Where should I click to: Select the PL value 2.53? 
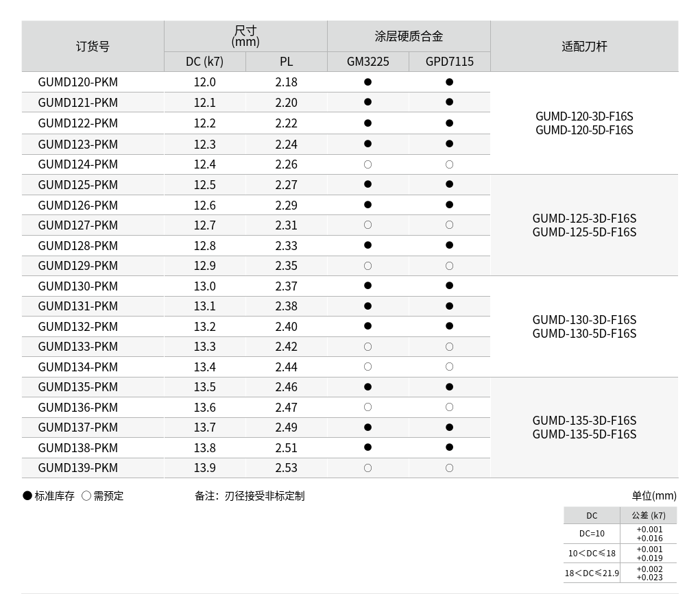click(x=286, y=468)
